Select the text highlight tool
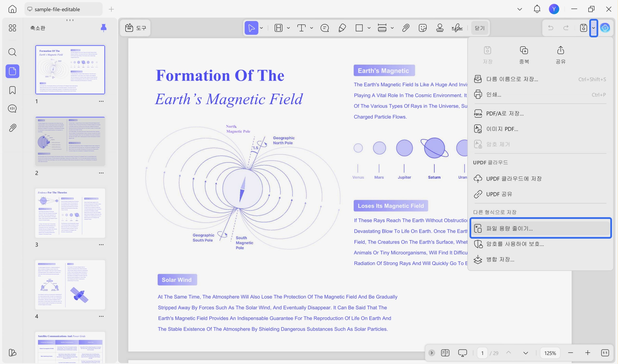 pyautogui.click(x=278, y=28)
